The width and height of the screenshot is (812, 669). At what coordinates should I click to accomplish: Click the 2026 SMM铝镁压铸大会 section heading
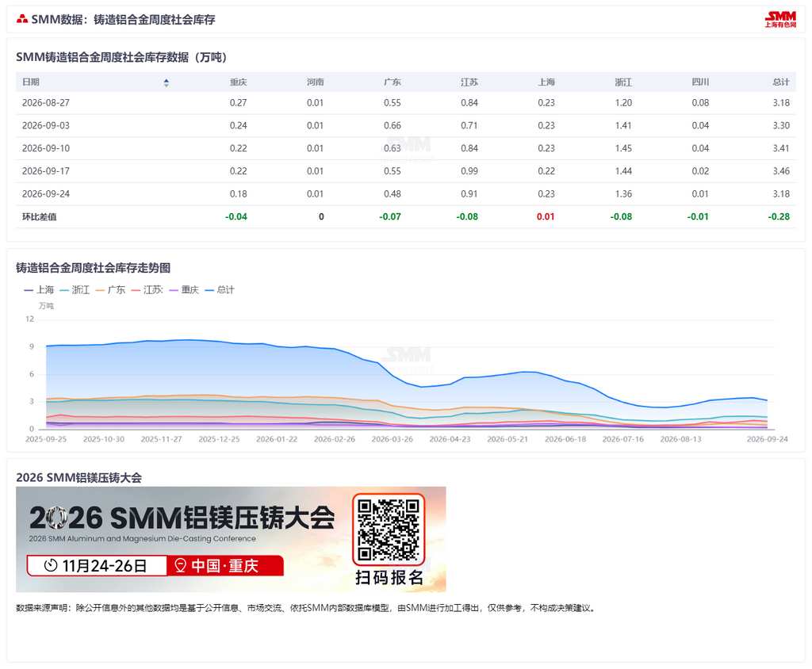(79, 477)
